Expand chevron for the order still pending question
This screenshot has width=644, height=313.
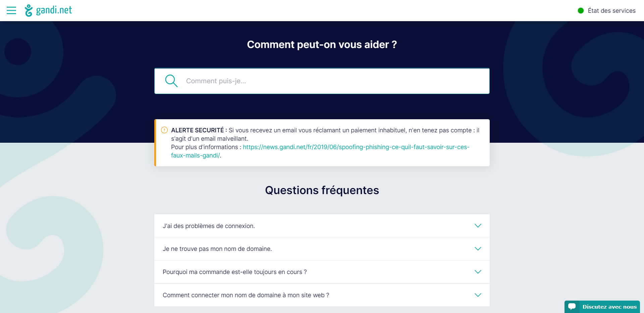pos(478,272)
